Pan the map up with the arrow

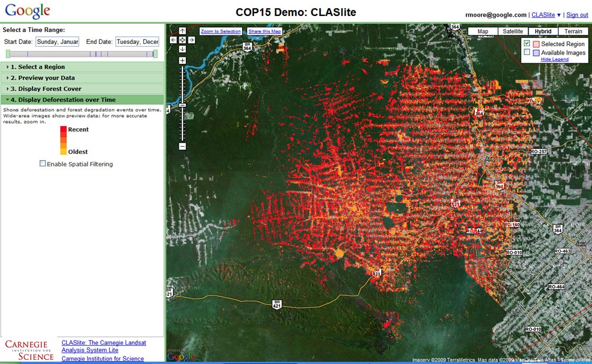182,31
